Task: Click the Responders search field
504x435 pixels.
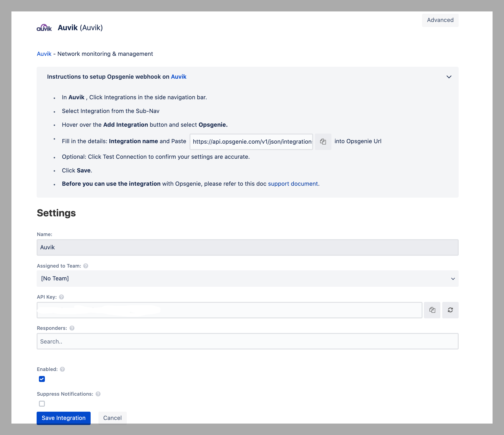Action: click(247, 341)
